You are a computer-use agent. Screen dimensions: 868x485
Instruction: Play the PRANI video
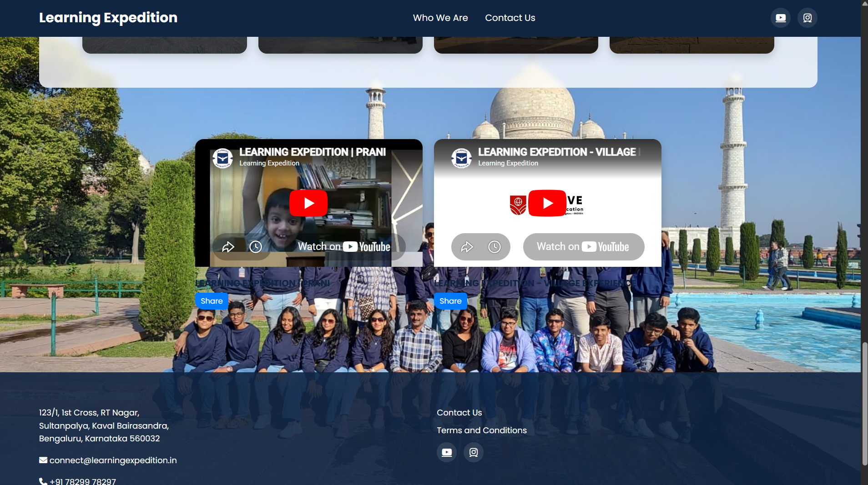[308, 203]
